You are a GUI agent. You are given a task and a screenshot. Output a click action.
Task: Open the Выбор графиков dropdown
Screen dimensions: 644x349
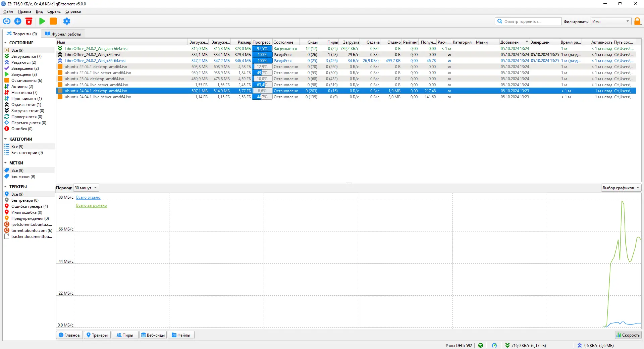click(621, 188)
